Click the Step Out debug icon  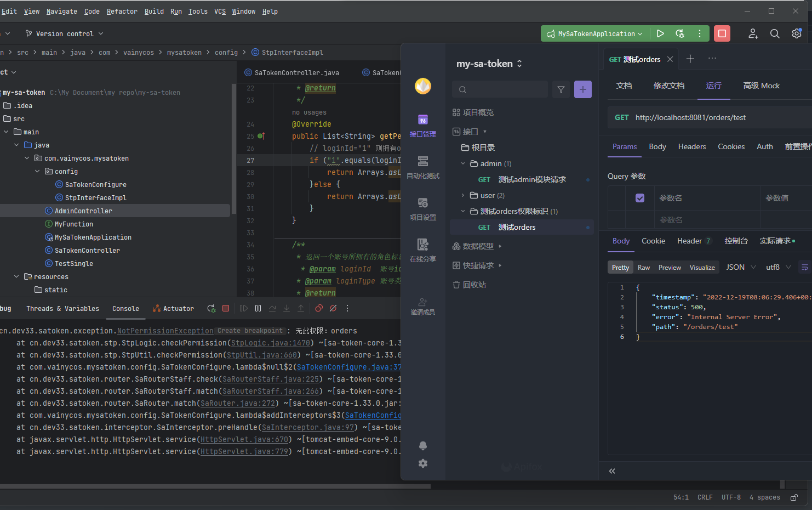(301, 308)
